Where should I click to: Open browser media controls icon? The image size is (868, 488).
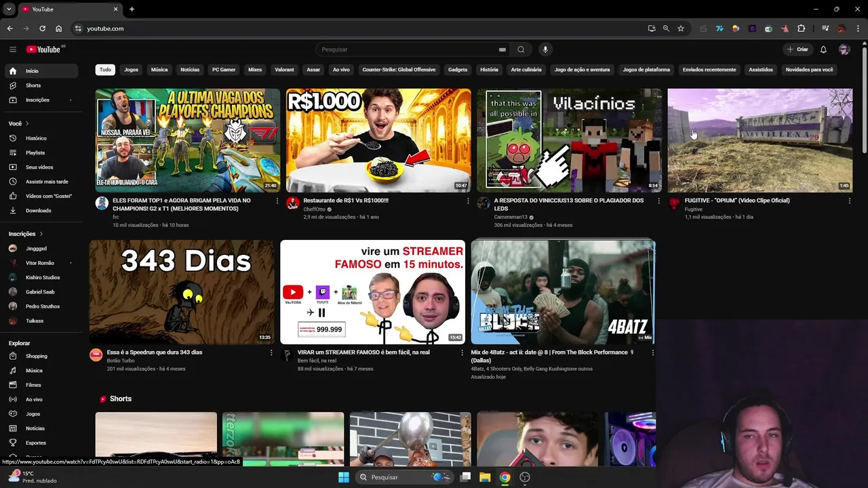[x=825, y=28]
